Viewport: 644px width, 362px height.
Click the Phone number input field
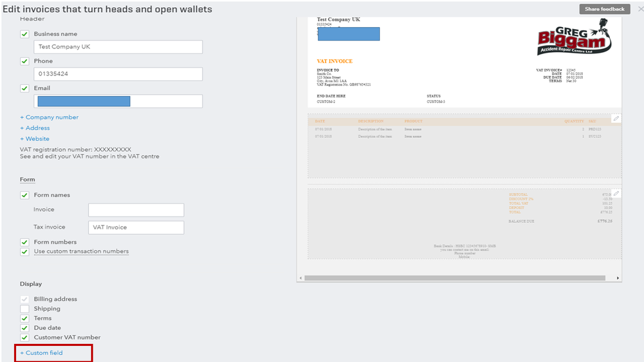(x=118, y=74)
